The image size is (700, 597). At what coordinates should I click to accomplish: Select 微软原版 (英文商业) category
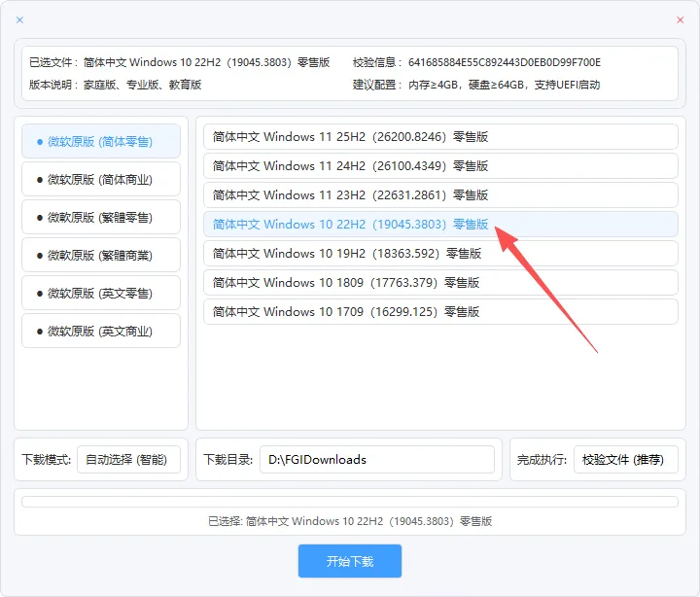pos(101,332)
